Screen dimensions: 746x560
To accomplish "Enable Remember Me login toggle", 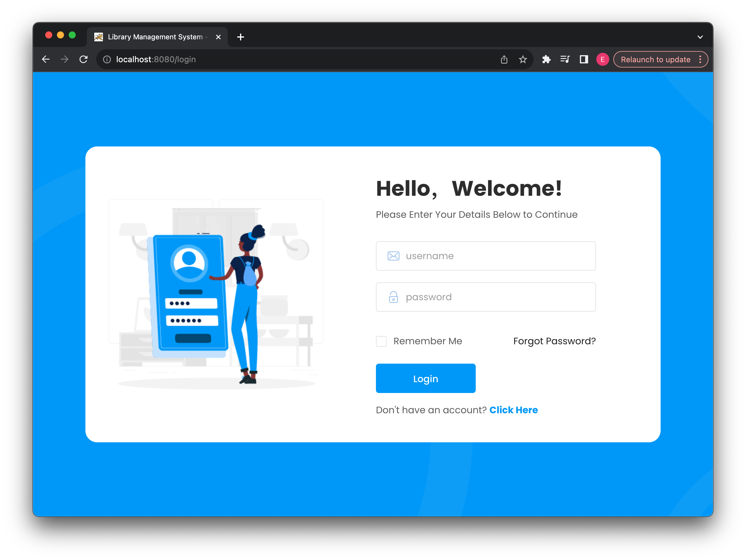I will [x=381, y=341].
